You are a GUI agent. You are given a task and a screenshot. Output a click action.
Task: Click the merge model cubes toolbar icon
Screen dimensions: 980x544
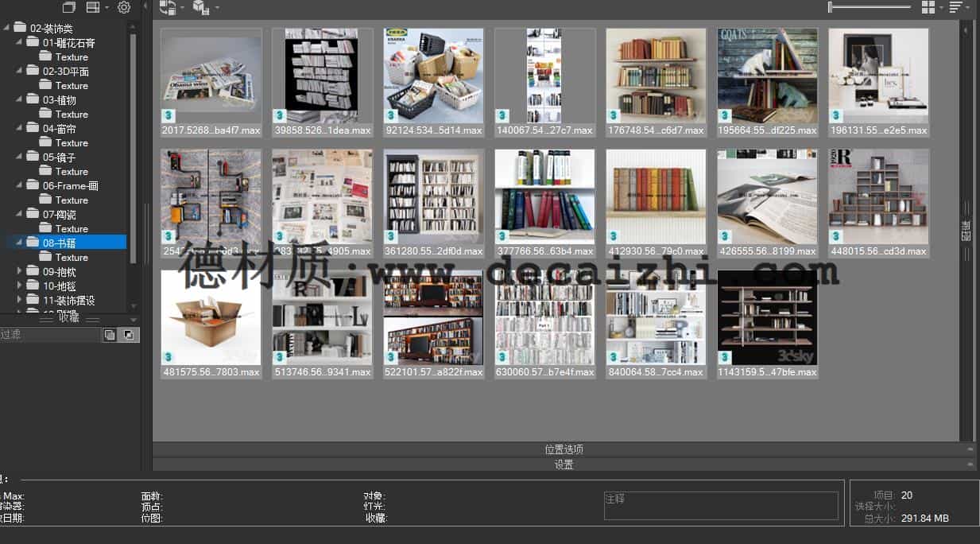pos(201,8)
